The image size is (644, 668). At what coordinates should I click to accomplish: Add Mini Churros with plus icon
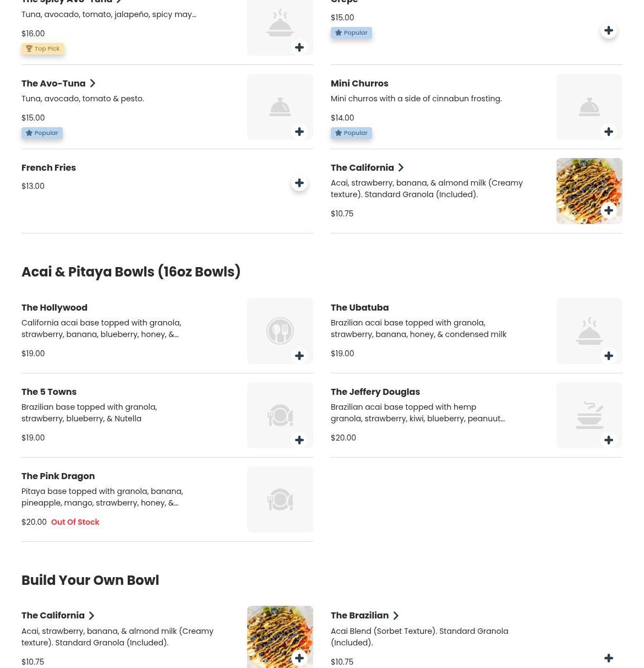coord(609,132)
